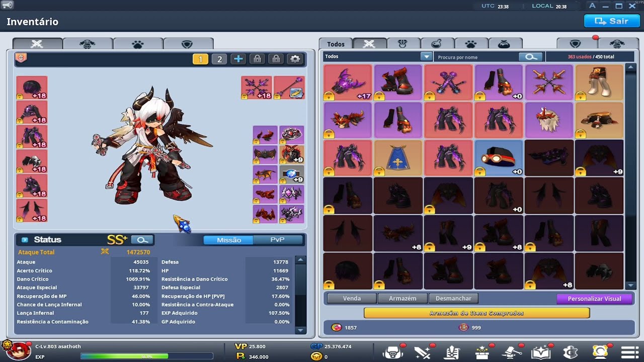Viewport: 644px width, 362px height.
Task: Click the 363 usados / 450 total counter
Action: [x=591, y=57]
